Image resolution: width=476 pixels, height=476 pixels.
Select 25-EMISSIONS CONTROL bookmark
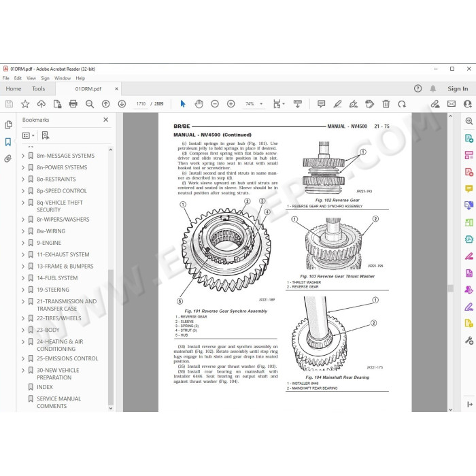(x=67, y=358)
